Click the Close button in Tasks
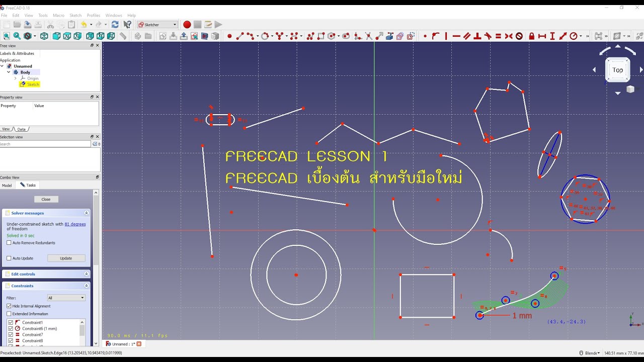Viewport: 644px width, 362px height. tap(46, 199)
